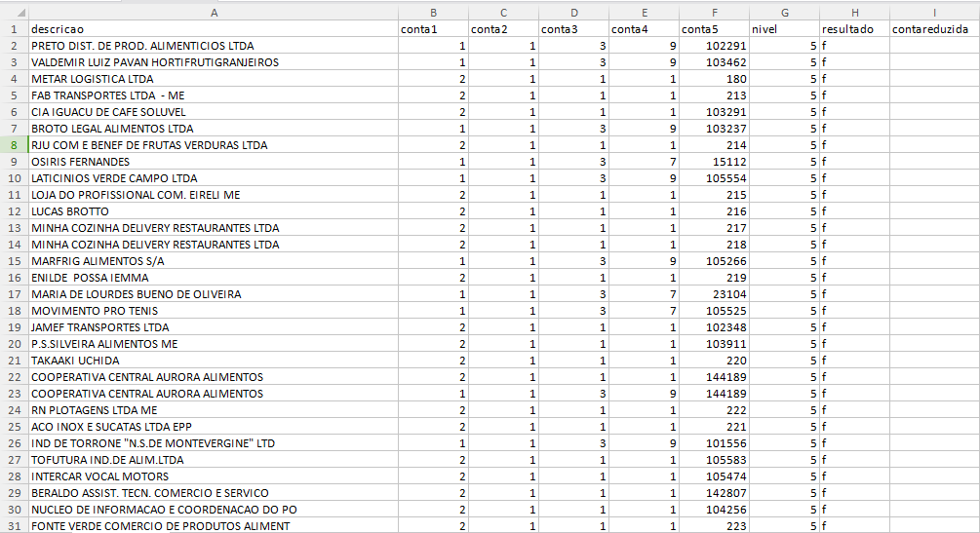Click the 'conta2' header cell
980x533 pixels.
504,29
